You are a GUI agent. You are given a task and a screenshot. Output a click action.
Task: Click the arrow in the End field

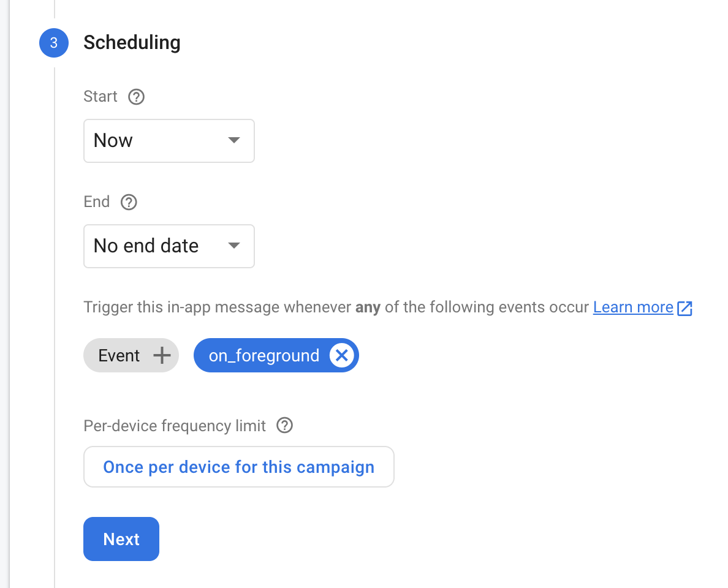pyautogui.click(x=233, y=246)
